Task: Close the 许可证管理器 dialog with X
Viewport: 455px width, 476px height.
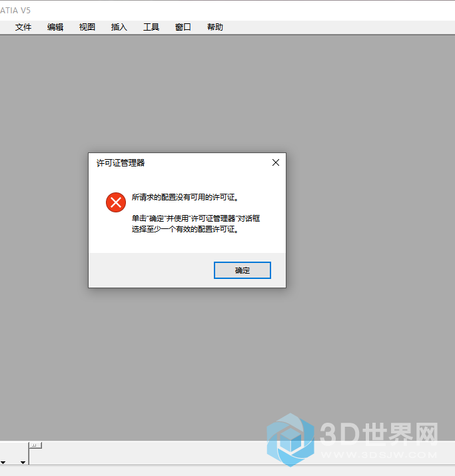Action: point(276,162)
